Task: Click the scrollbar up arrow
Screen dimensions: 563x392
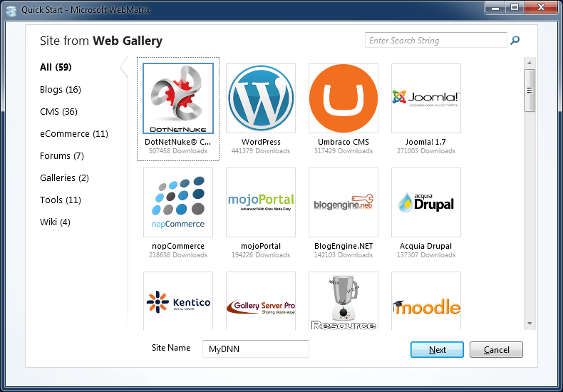Action: 530,63
